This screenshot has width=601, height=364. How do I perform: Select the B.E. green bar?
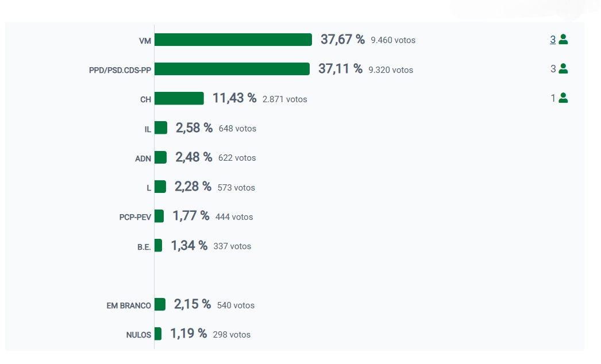tap(158, 245)
